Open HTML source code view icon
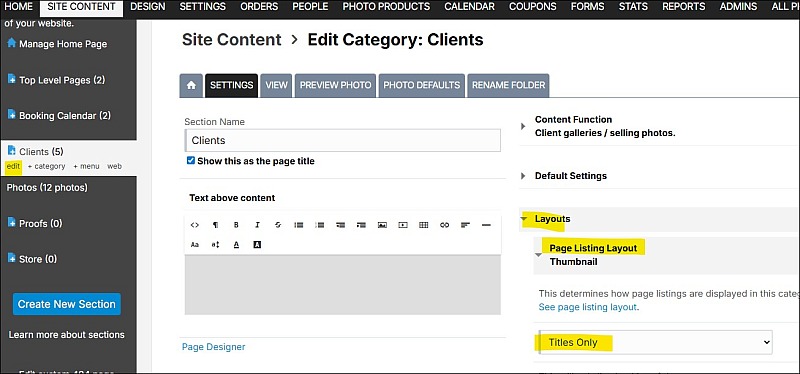The height and width of the screenshot is (374, 800). click(194, 225)
